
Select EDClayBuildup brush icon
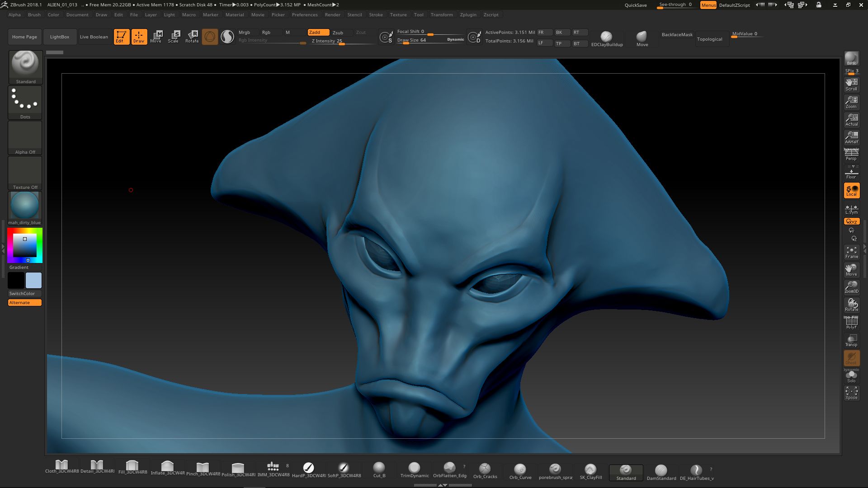pos(607,39)
